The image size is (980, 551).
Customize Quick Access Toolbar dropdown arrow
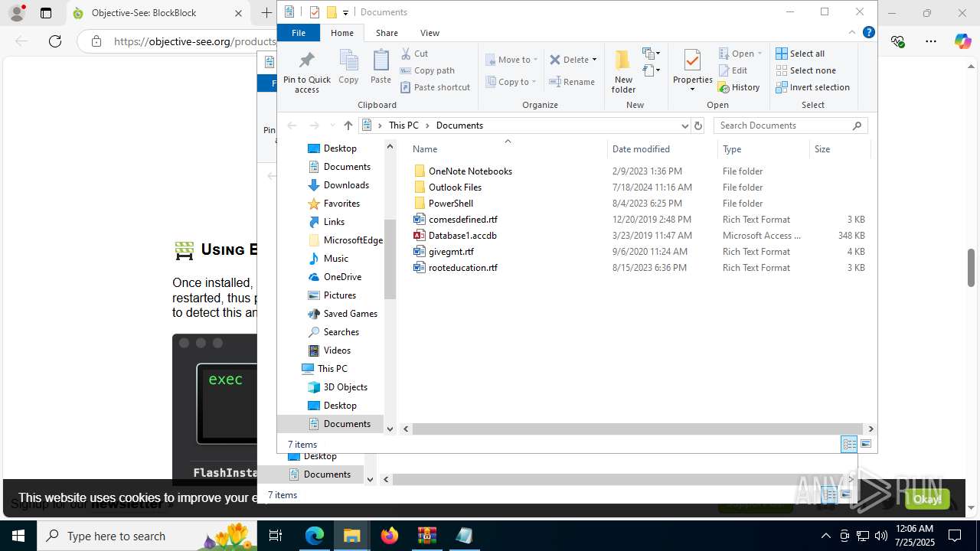345,12
